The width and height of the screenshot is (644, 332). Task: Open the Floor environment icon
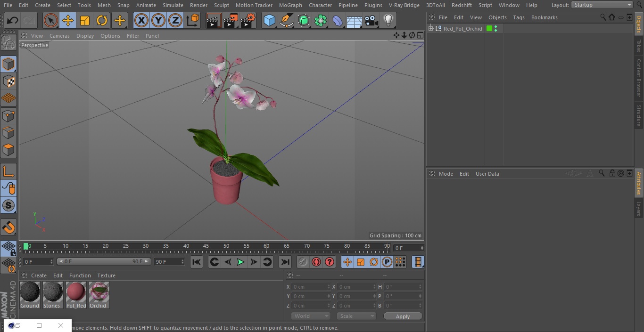(x=355, y=20)
